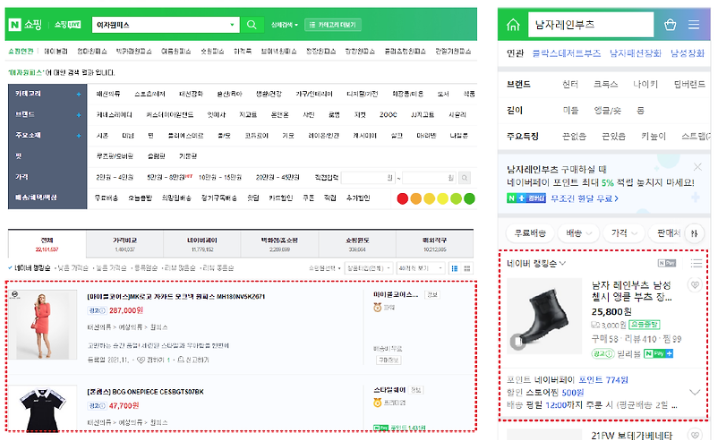
Task: Switch to the 쇼핑윈도 tab
Action: point(357,244)
